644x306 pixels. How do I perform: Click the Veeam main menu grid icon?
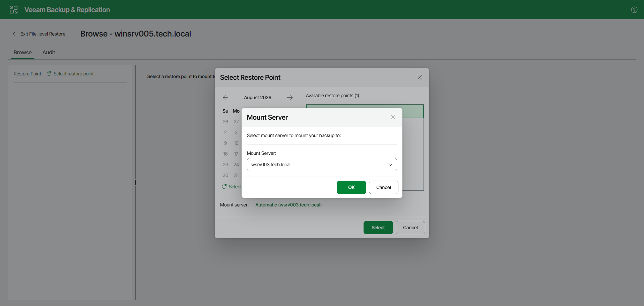click(x=14, y=10)
